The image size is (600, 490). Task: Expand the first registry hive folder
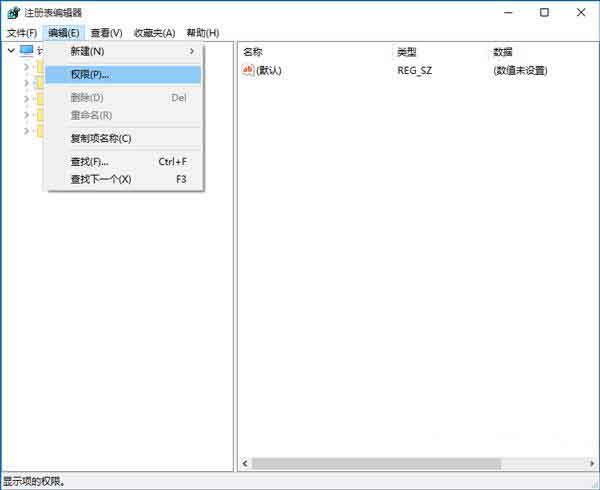point(26,67)
